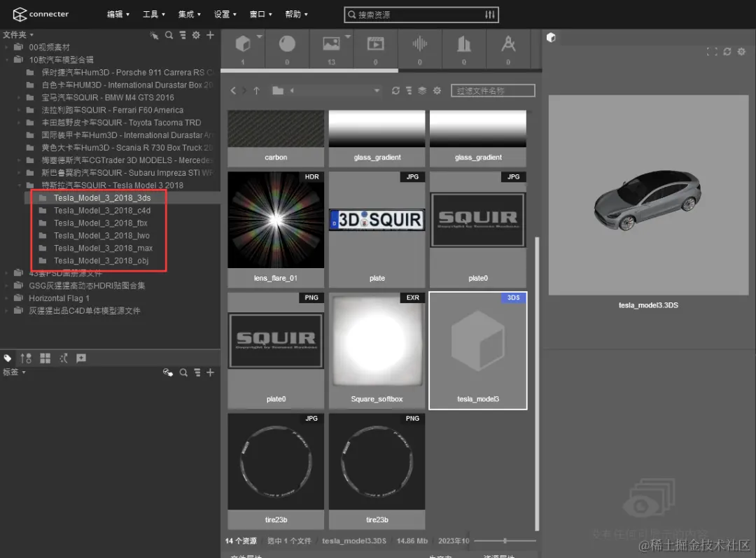This screenshot has width=756, height=558.
Task: Select the audio waveform asset filter
Action: click(419, 44)
